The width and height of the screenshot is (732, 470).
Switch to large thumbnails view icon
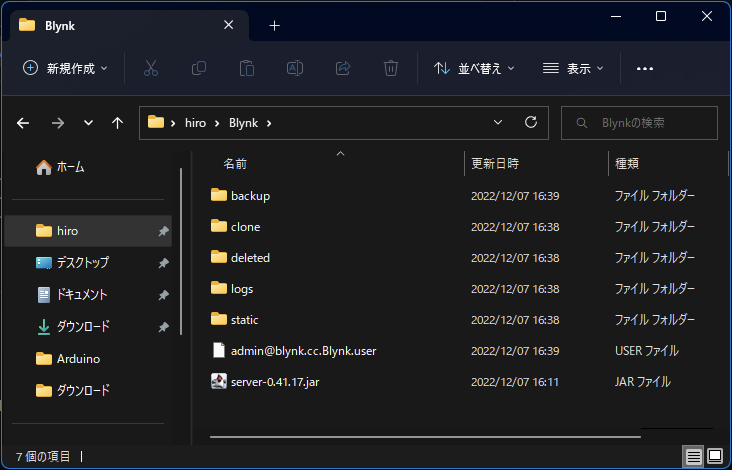pyautogui.click(x=715, y=456)
